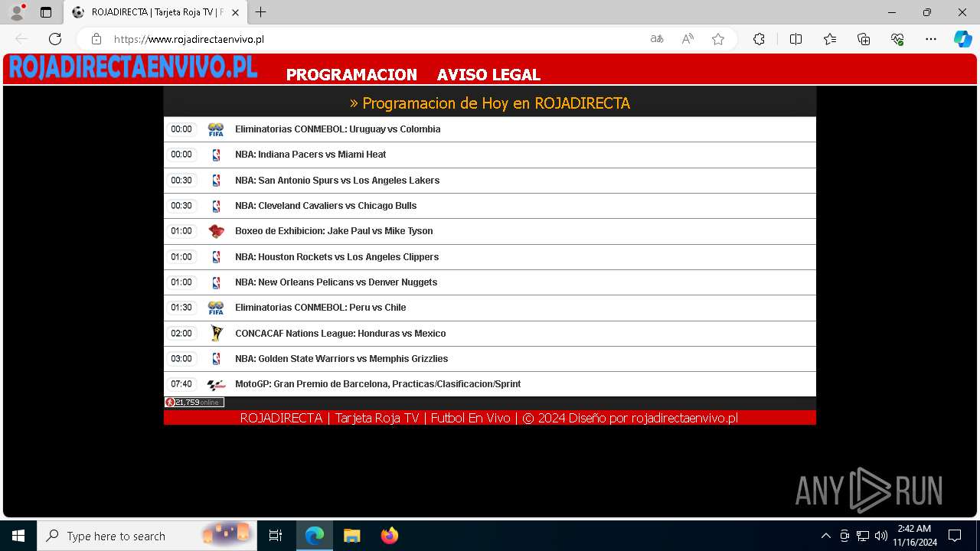The width and height of the screenshot is (980, 551).
Task: Open the Collections panel
Action: point(864,39)
